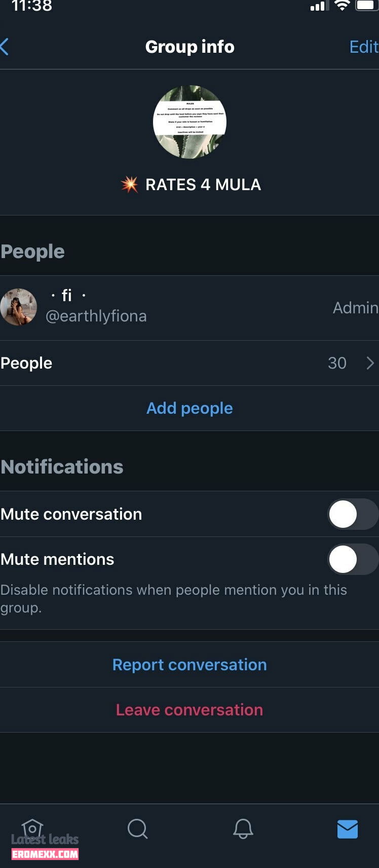The height and width of the screenshot is (868, 379).
Task: Tap Add people link
Action: pos(189,408)
